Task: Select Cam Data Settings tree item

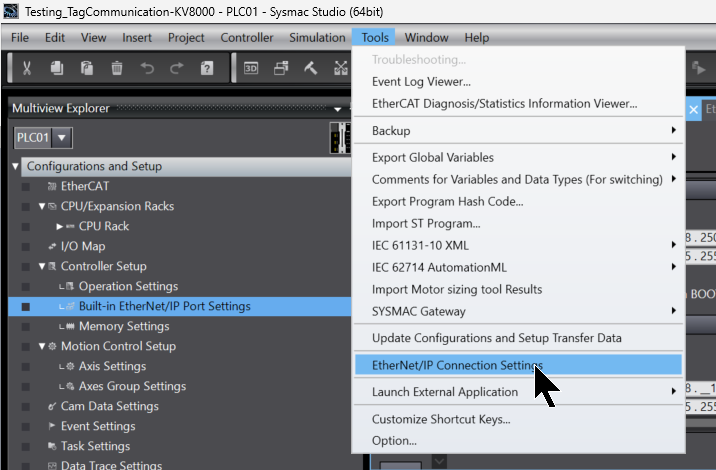Action: pos(110,406)
